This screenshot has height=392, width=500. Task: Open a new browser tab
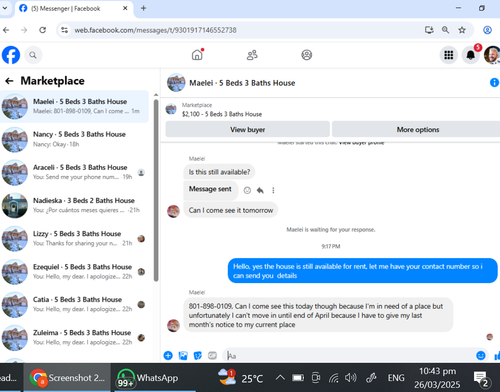pyautogui.click(x=143, y=8)
